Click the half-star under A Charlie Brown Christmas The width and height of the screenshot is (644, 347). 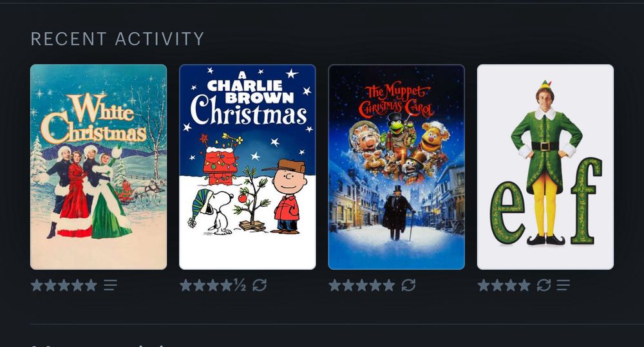tap(240, 285)
